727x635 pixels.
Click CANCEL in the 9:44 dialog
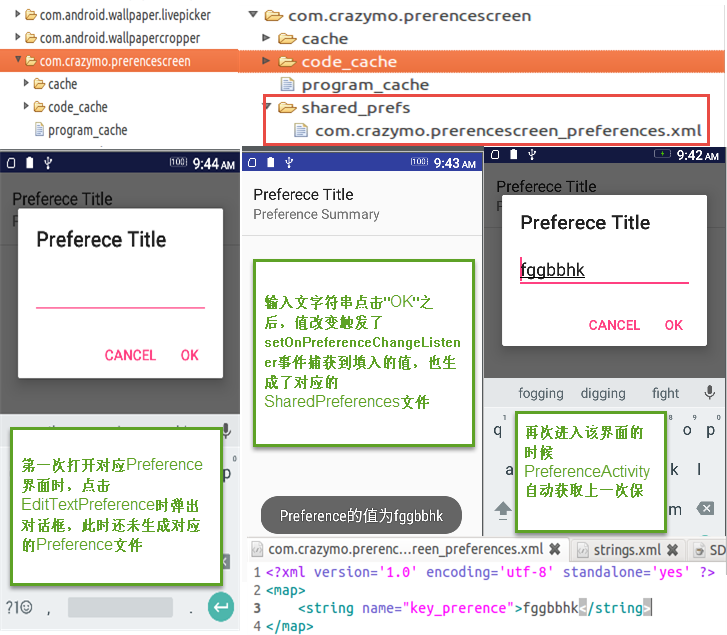[130, 355]
